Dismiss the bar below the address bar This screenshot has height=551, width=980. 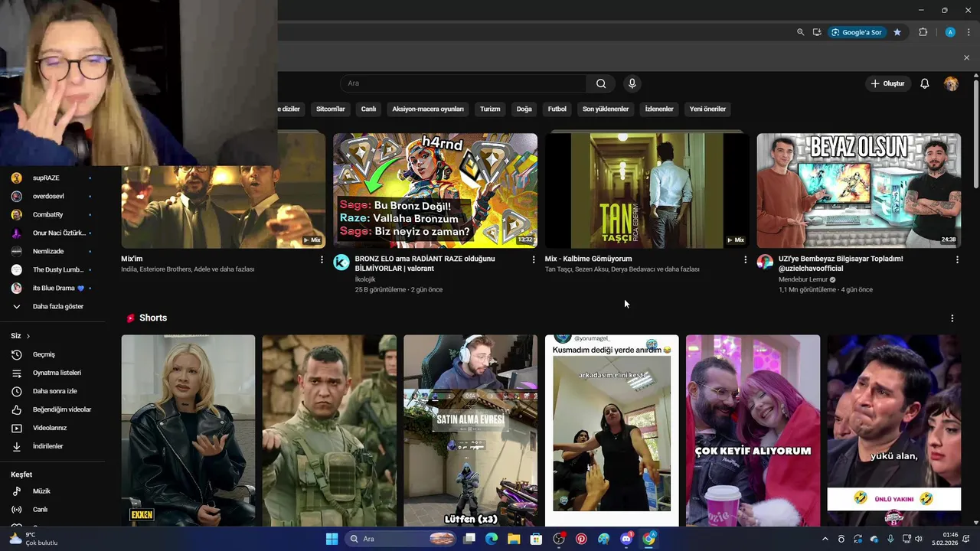pyautogui.click(x=966, y=57)
